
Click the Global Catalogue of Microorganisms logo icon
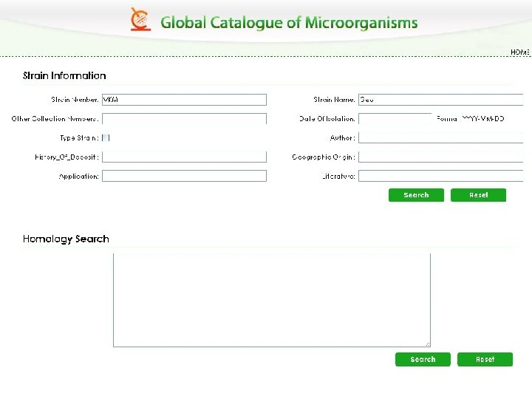tap(140, 19)
